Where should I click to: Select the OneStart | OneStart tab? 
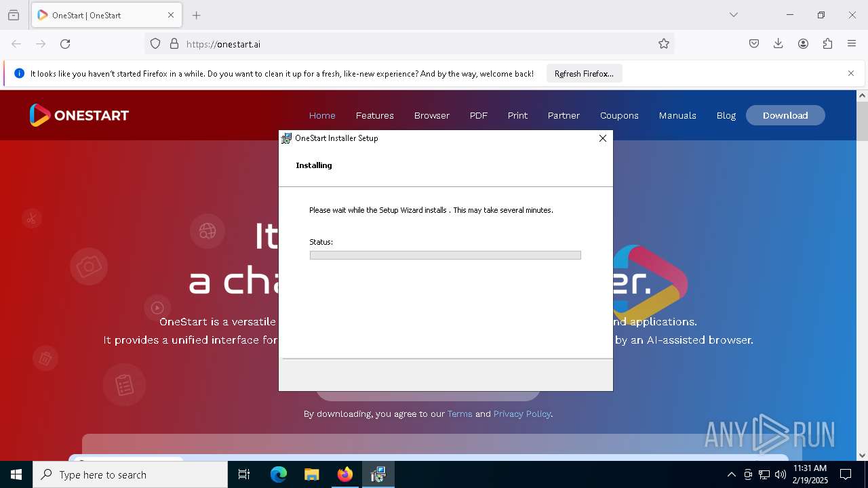coord(106,15)
